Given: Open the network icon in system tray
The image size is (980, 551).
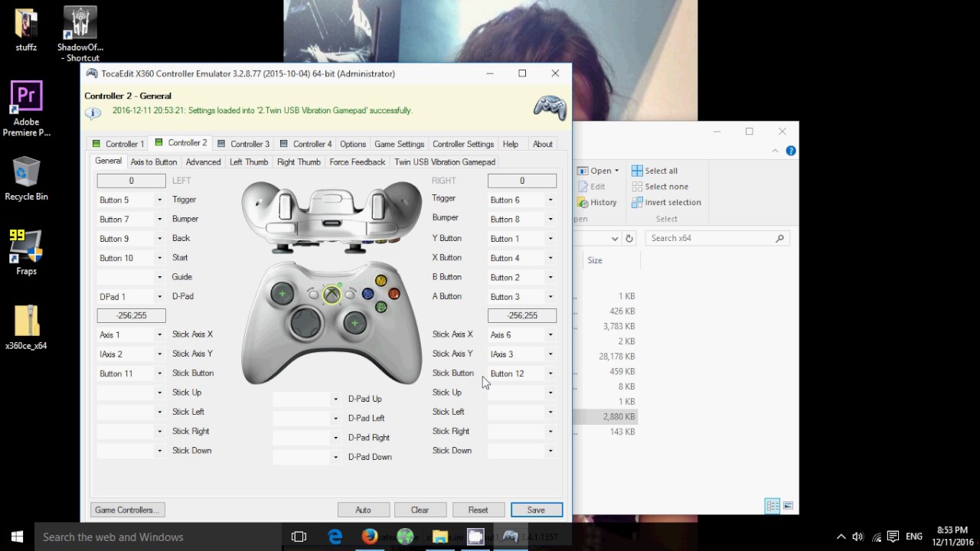Looking at the screenshot, I should pos(877,536).
